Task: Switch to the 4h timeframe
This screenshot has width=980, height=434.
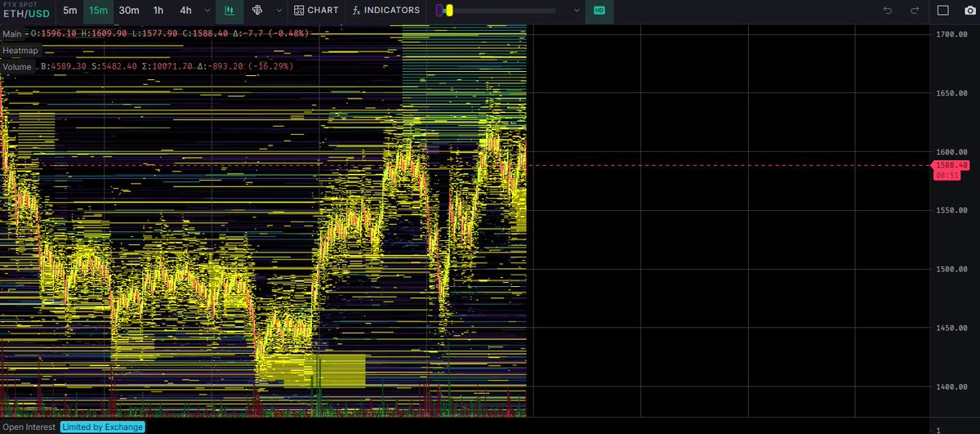Action: click(186, 11)
